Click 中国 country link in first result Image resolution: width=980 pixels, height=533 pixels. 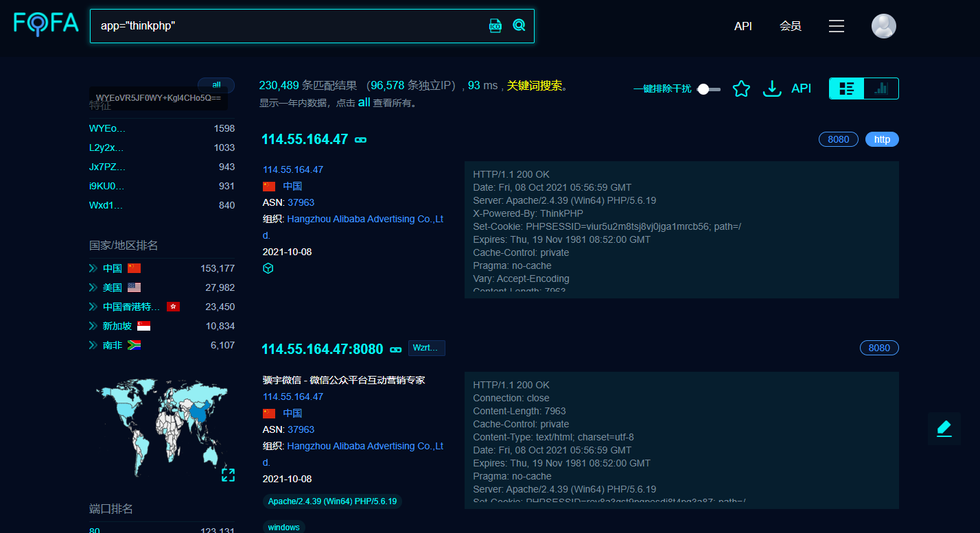(x=292, y=187)
